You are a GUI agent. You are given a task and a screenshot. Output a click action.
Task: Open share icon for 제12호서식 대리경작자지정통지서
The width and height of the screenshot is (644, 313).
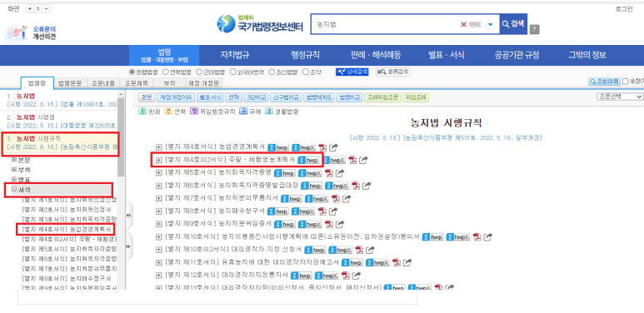tap(357, 276)
